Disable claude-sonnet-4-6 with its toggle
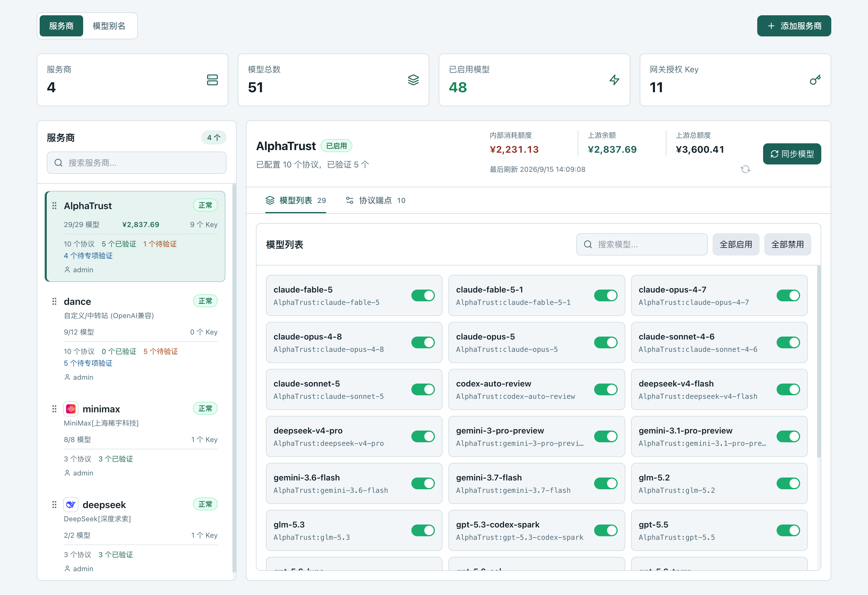This screenshot has width=868, height=595. click(788, 343)
